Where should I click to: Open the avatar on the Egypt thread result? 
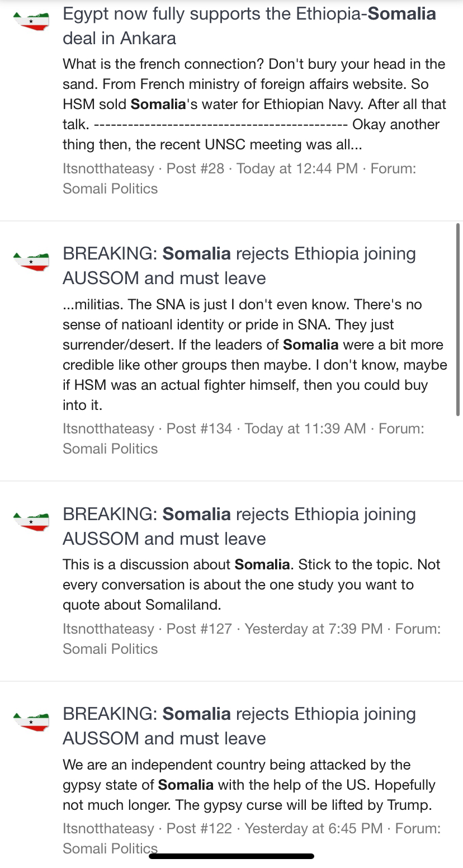coord(31,21)
